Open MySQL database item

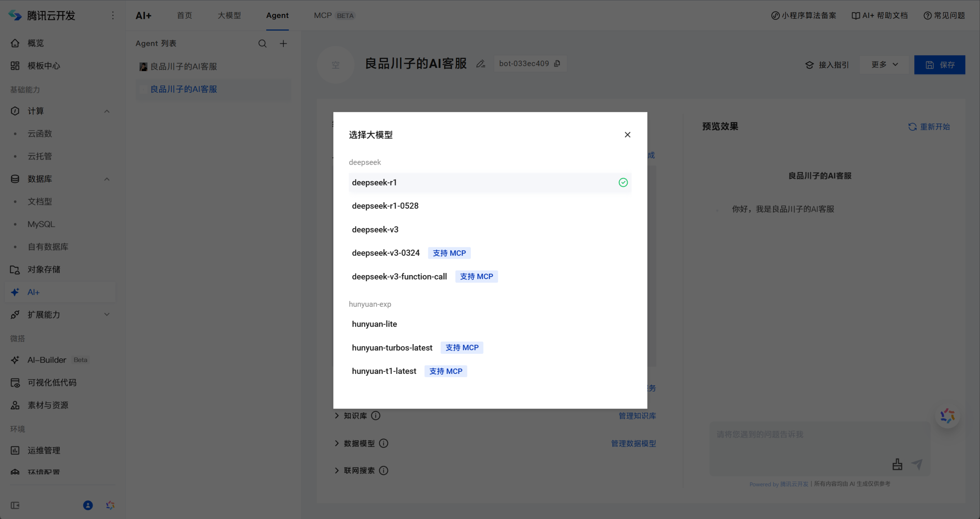[41, 224]
